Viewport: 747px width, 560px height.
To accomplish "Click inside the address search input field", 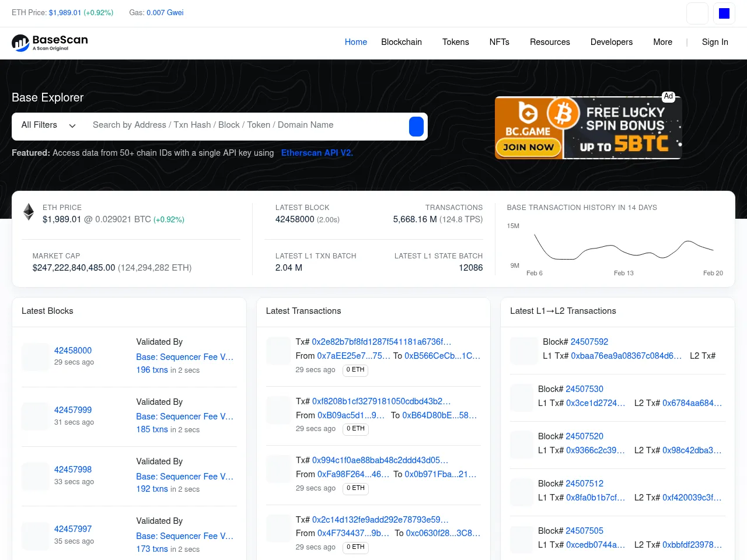I will (x=233, y=125).
